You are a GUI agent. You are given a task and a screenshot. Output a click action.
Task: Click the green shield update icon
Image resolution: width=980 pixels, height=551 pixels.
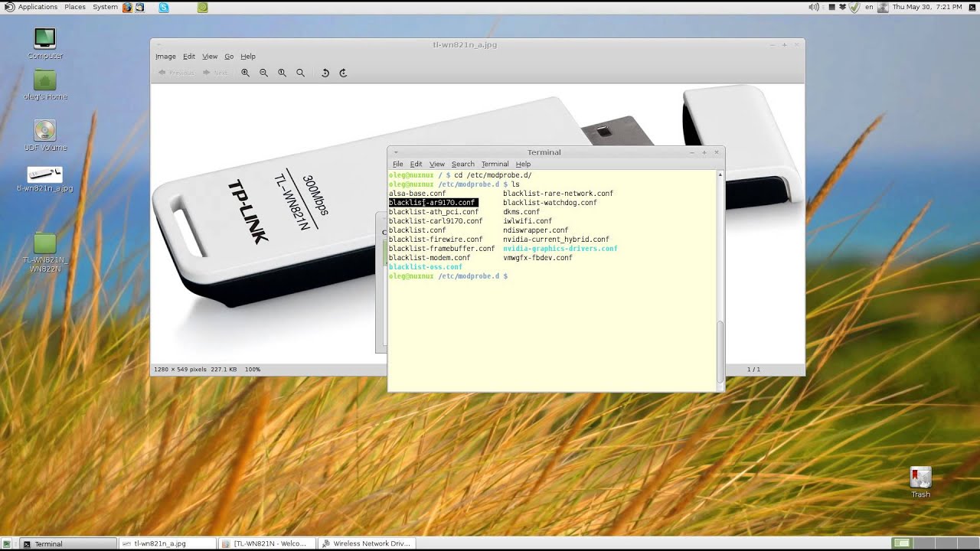[855, 7]
